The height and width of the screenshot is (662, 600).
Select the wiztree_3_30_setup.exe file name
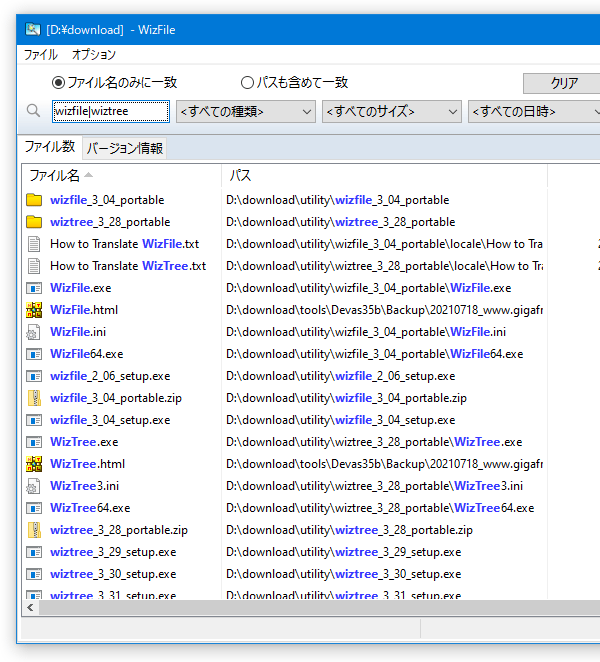pos(113,574)
